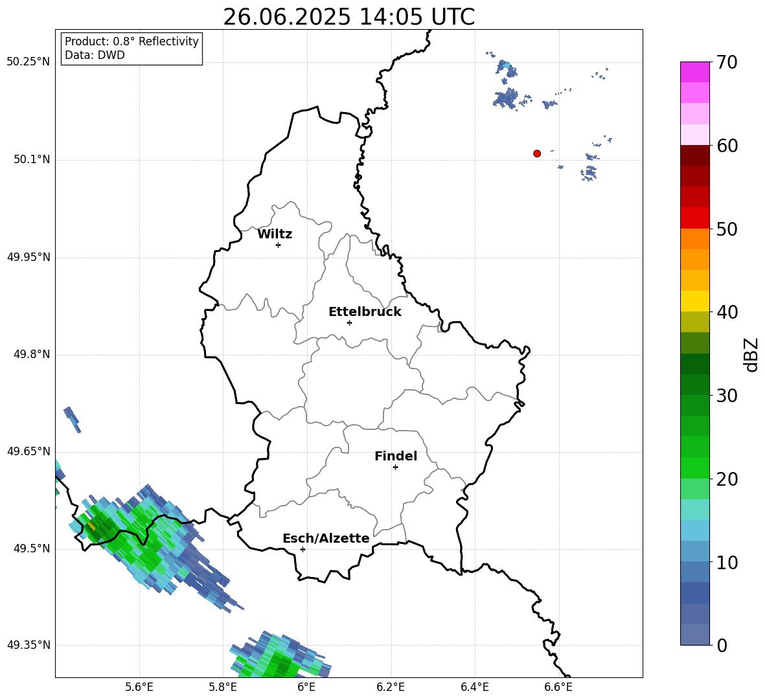Click the Wiltz label
Viewport: 767px width, 700px height.
pyautogui.click(x=275, y=234)
